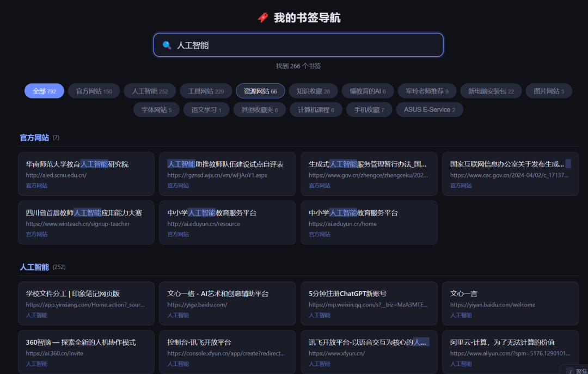Filter by ASUS E-Service category
Screen dimensions: 588x374
[x=430, y=109]
